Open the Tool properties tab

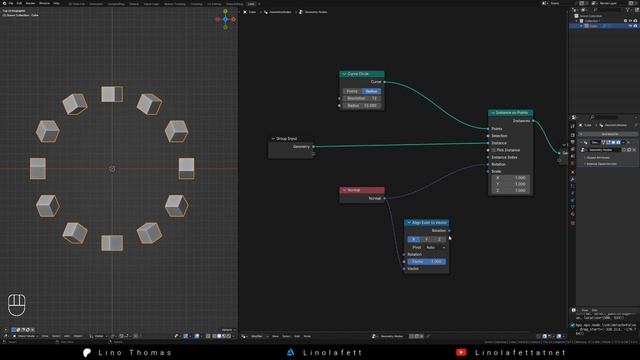(573, 127)
